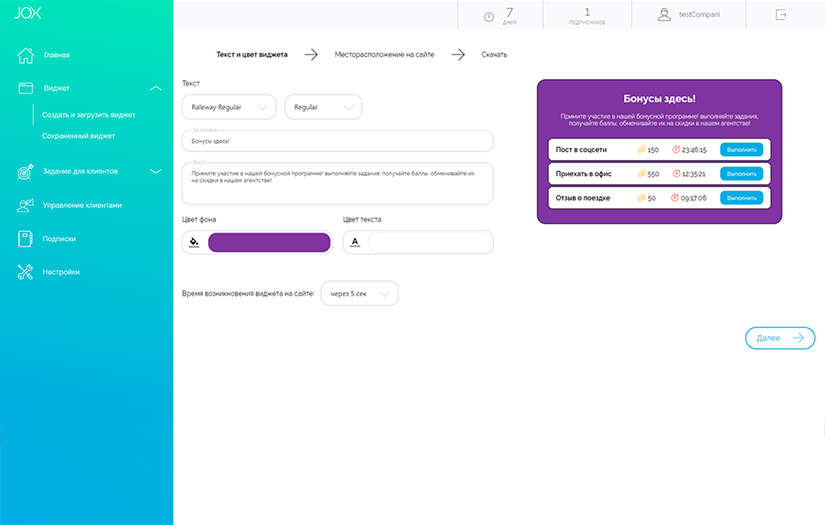Click the arrow after Текст и цвет виджета
825x525 pixels.
tap(311, 54)
